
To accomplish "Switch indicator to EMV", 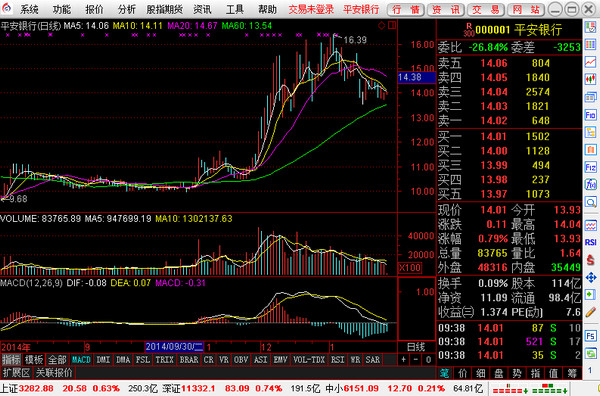I will [280, 360].
